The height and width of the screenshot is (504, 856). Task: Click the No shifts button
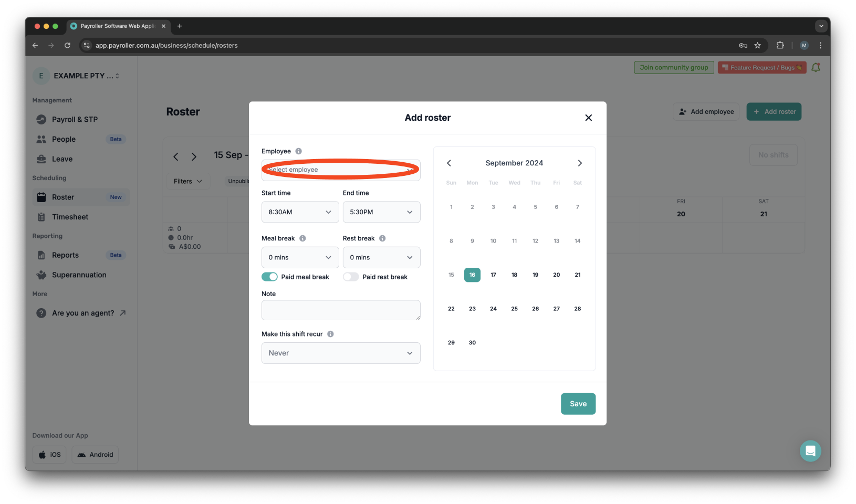(x=773, y=155)
